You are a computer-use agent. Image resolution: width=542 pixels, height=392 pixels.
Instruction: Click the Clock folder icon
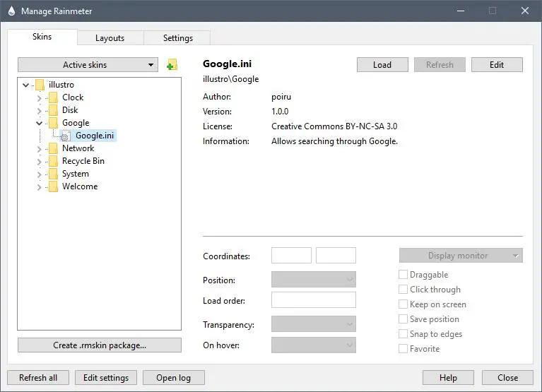click(53, 97)
